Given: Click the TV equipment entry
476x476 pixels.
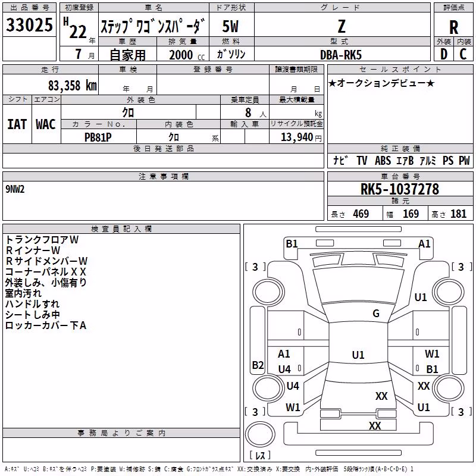Looking at the screenshot, I should 362,160.
